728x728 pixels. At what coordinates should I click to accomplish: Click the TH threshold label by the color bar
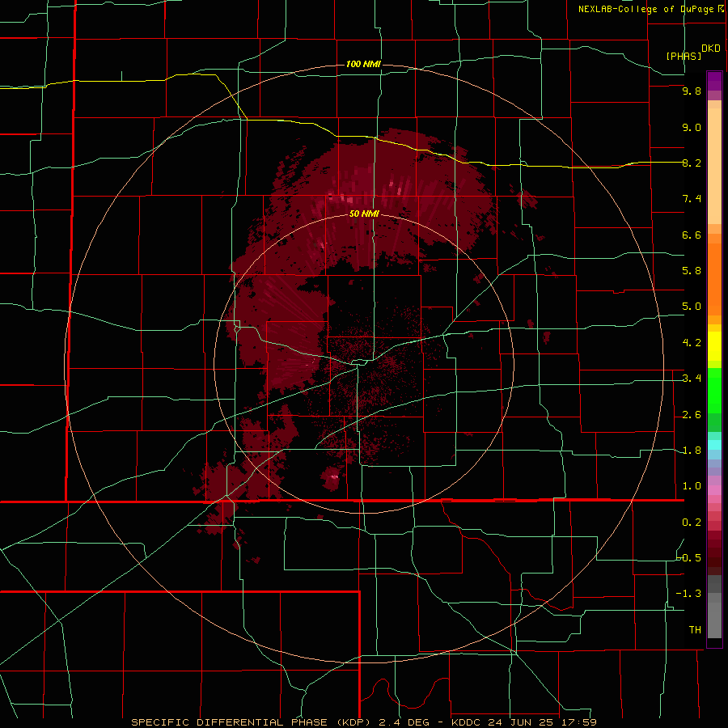695,629
